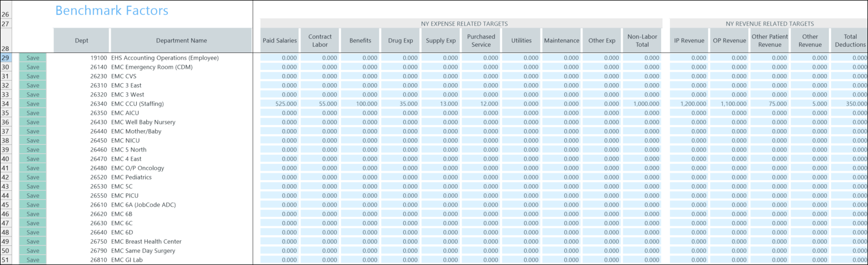Select EMC CCU Non-Labor Total cell 1,000.000
This screenshot has height=265, width=868.
pyautogui.click(x=642, y=104)
